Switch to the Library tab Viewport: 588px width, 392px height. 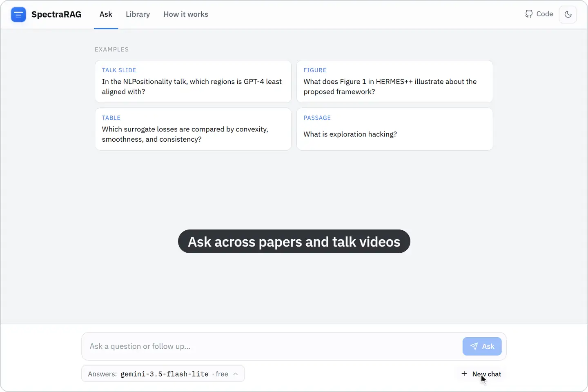(x=138, y=14)
